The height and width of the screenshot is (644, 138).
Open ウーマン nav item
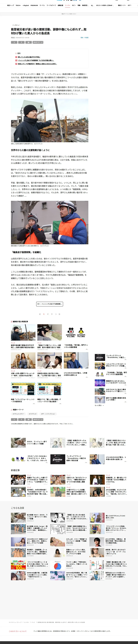pyautogui.click(x=42, y=5)
